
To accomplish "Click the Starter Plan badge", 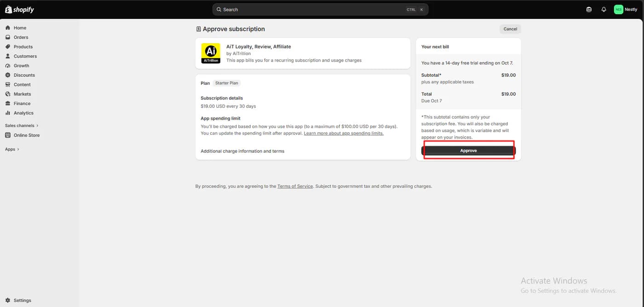I will pos(227,83).
